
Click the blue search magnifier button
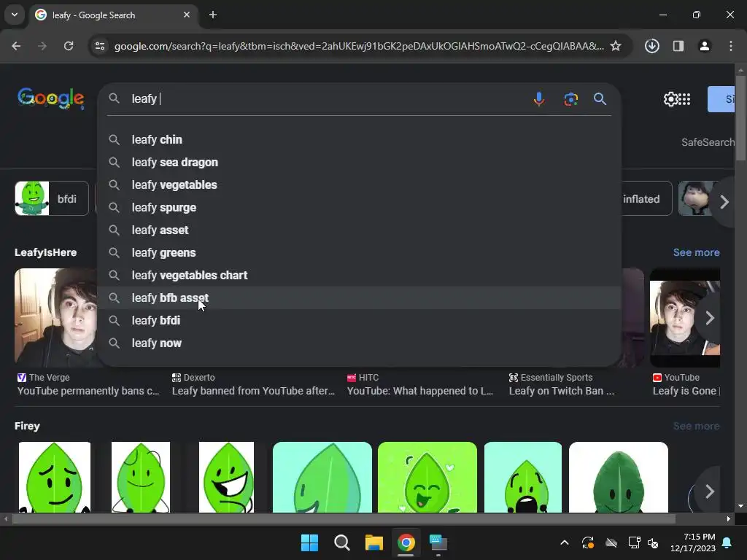tap(600, 98)
